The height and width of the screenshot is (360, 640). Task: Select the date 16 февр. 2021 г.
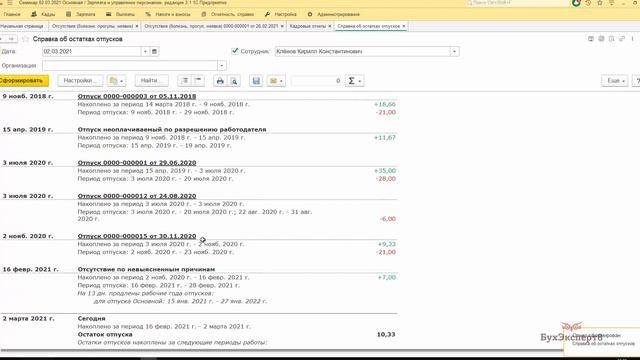(31, 269)
